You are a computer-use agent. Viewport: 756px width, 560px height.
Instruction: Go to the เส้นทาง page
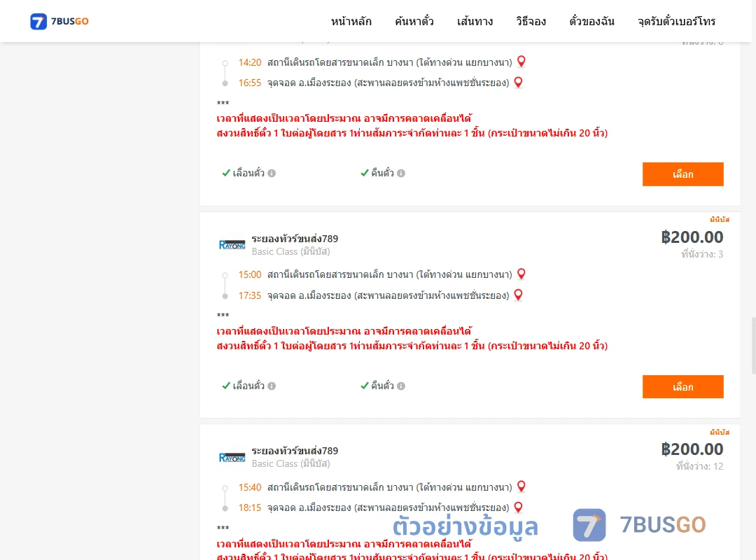(x=475, y=21)
